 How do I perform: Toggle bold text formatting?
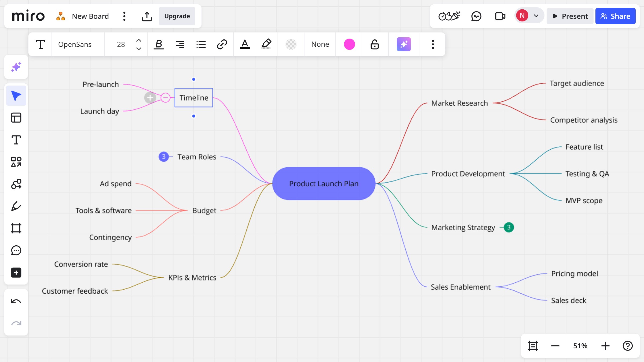159,44
